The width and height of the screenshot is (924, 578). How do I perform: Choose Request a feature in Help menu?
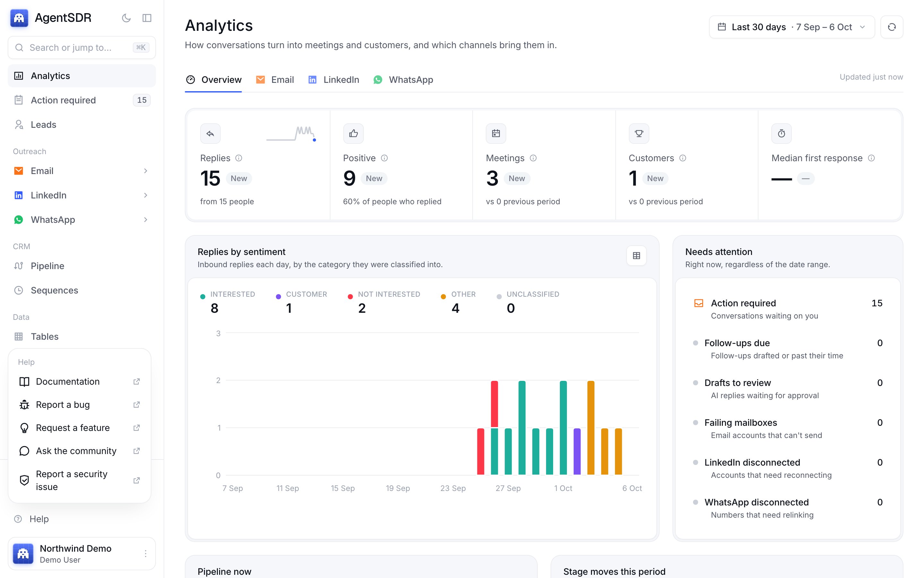pos(80,428)
